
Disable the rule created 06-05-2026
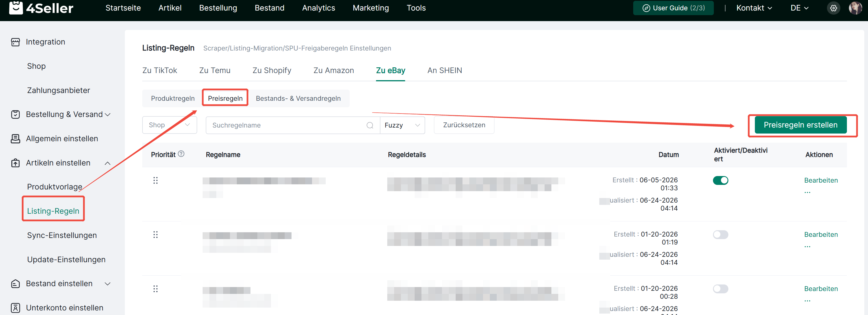720,180
